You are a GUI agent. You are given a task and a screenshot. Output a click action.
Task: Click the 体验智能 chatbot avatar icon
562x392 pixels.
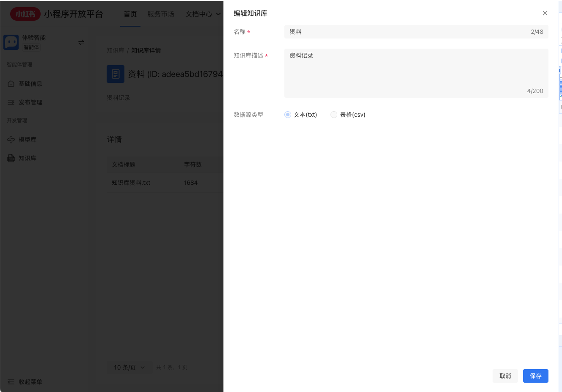coord(11,42)
